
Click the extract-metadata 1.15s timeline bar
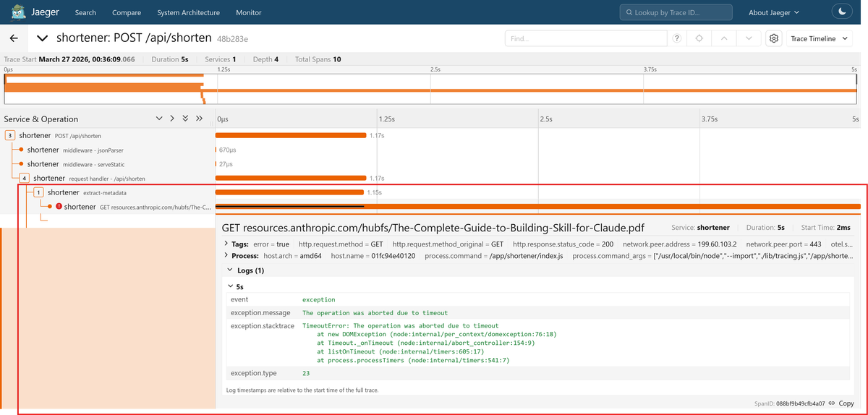click(x=289, y=192)
